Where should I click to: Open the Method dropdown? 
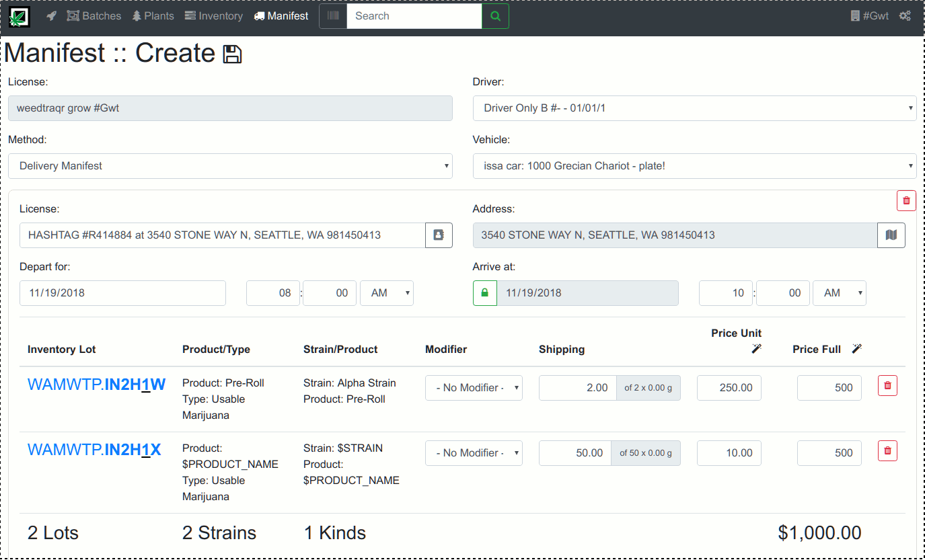230,166
